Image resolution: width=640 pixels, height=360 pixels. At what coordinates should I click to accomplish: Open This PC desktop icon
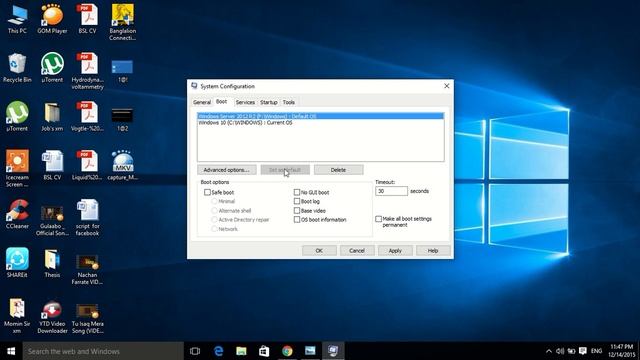click(17, 19)
